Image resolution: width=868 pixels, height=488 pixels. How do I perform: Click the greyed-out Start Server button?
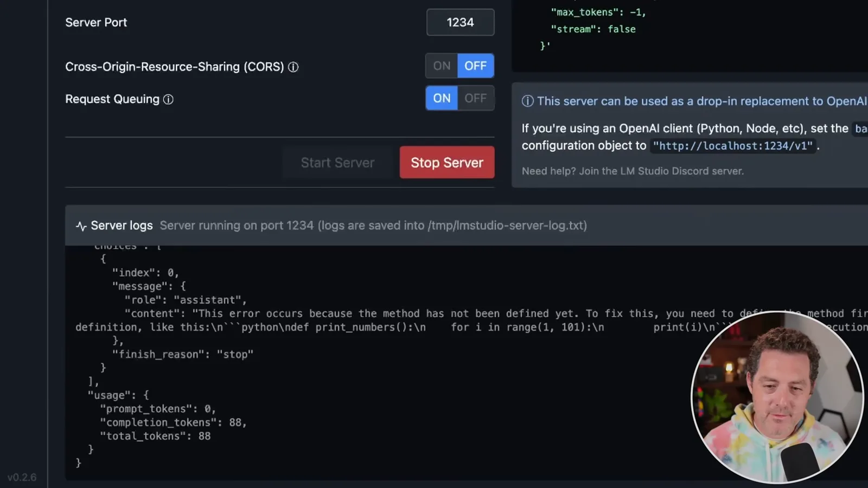pyautogui.click(x=337, y=162)
